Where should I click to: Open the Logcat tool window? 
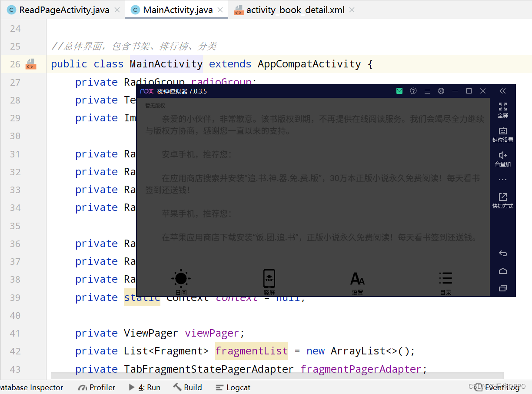coord(233,387)
